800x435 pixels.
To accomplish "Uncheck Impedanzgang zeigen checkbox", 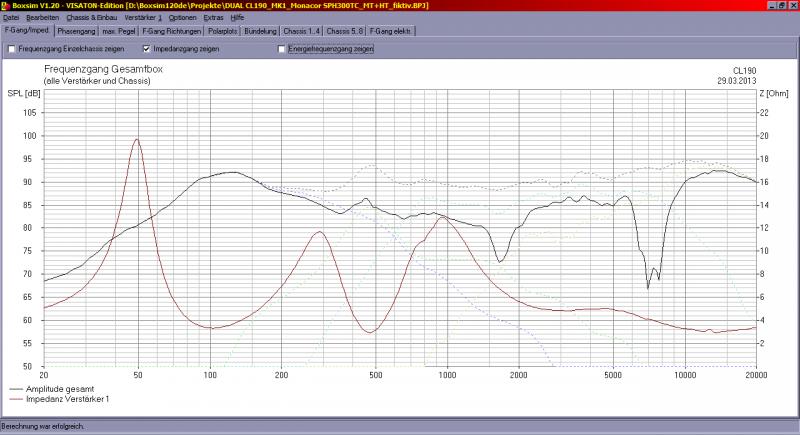I will click(147, 48).
